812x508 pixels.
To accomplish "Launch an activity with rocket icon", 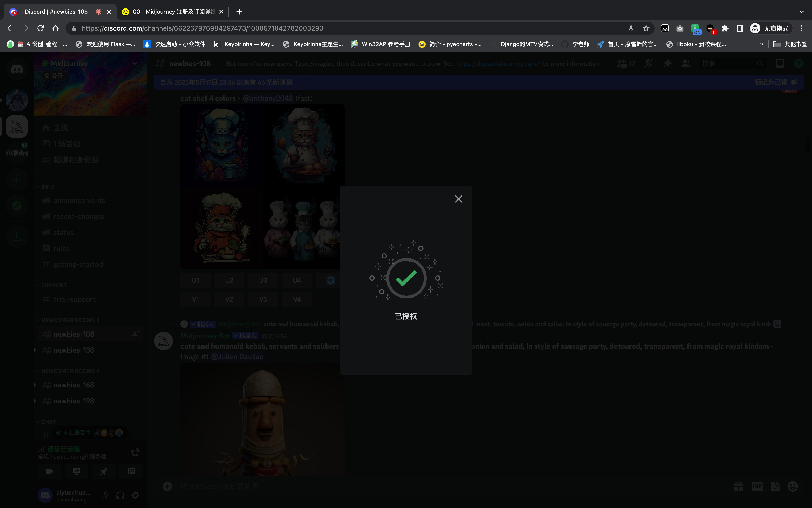I will click(x=104, y=471).
